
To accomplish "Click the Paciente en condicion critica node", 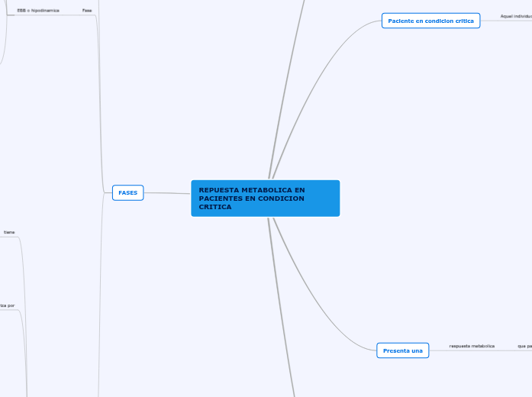I will [430, 21].
